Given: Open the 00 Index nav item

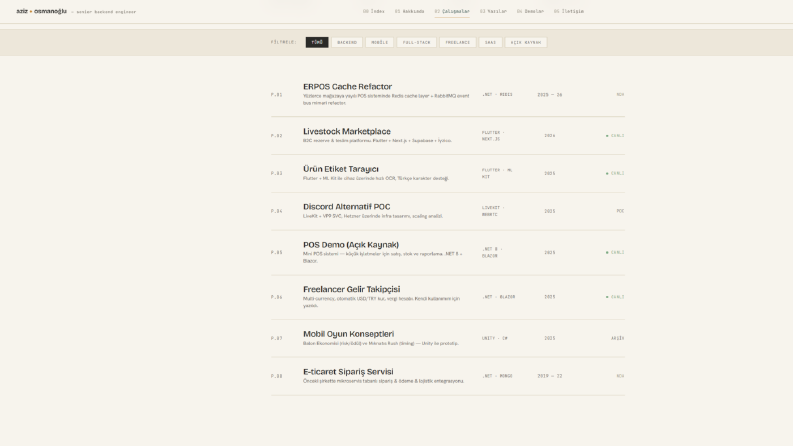Looking at the screenshot, I should tap(374, 11).
